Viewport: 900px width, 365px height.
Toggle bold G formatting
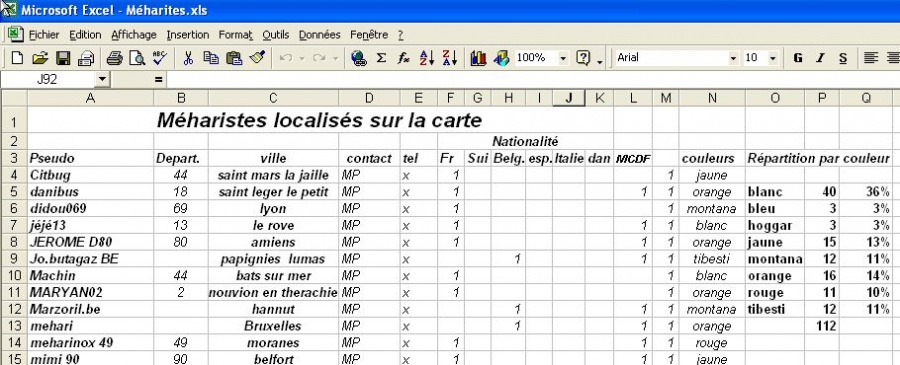tap(798, 58)
